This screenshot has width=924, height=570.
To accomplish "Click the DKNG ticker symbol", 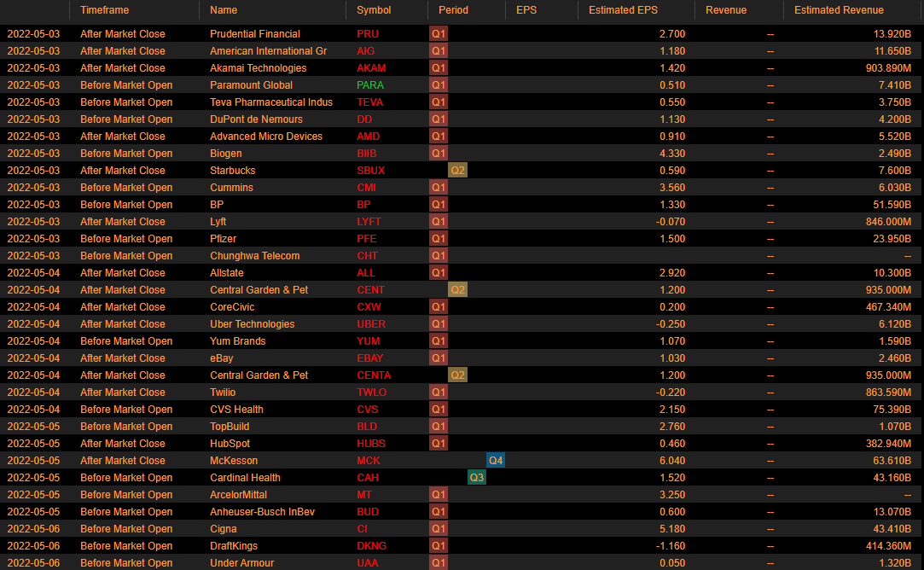I will click(x=371, y=546).
